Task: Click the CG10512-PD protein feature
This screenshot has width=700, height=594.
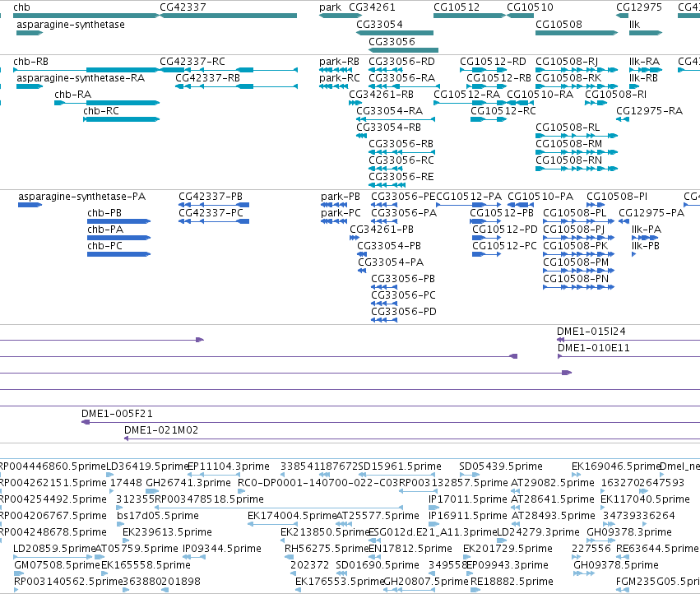Action: click(x=487, y=238)
